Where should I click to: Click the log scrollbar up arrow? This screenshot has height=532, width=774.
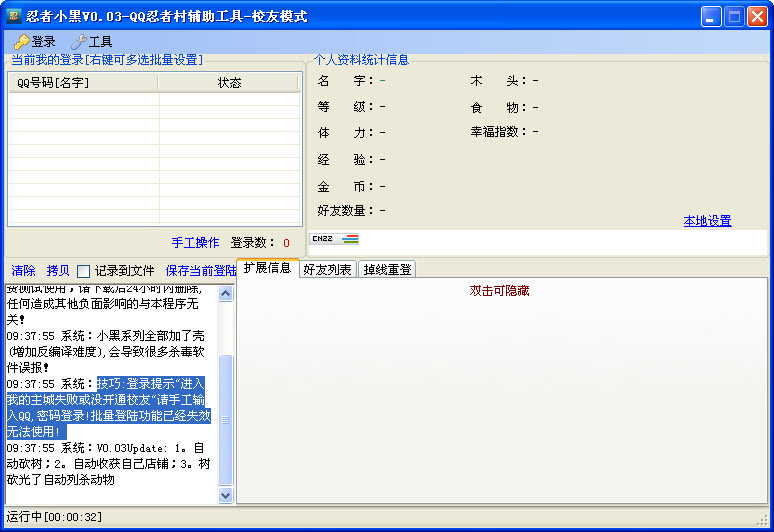click(226, 294)
